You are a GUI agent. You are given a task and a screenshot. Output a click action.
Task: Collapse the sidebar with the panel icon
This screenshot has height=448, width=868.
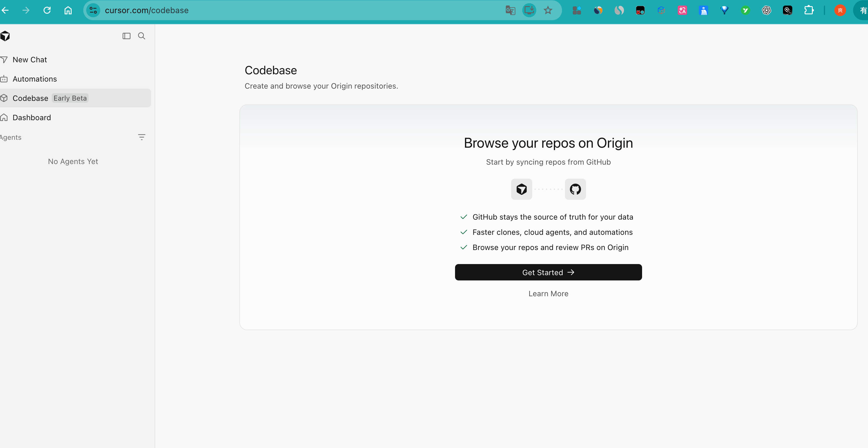click(x=126, y=36)
